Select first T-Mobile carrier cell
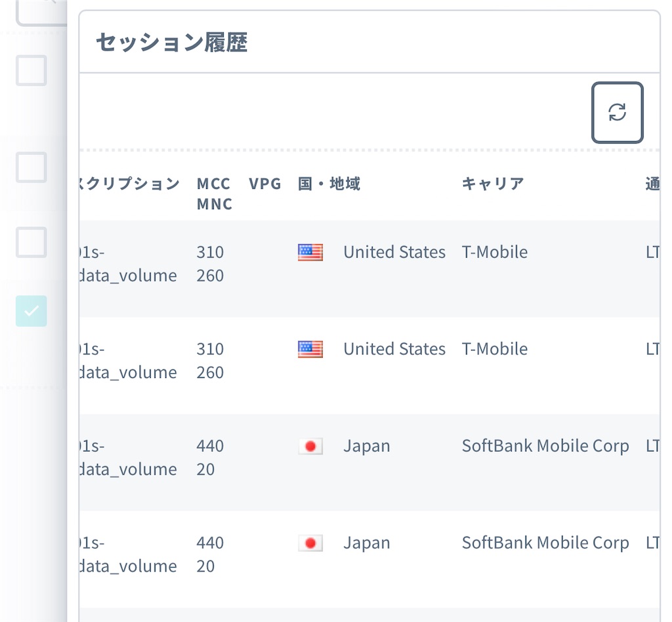 [x=495, y=252]
